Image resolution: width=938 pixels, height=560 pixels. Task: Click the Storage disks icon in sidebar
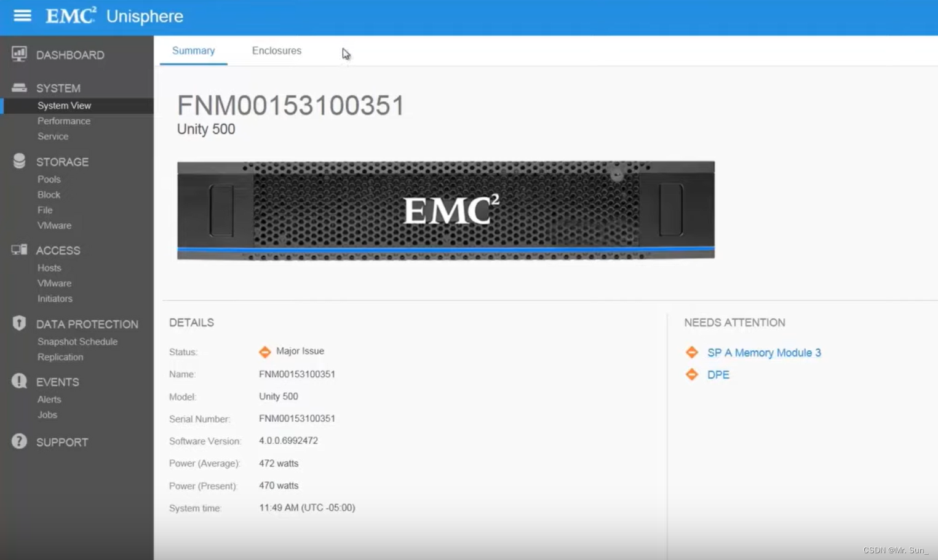(18, 160)
